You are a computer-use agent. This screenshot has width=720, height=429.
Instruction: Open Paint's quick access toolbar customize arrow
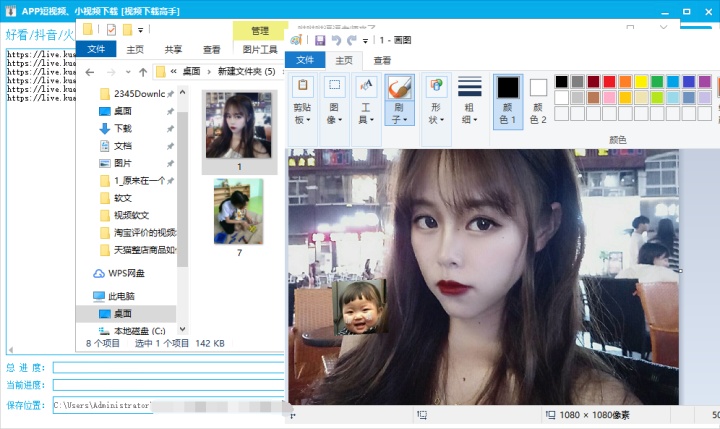tap(366, 41)
